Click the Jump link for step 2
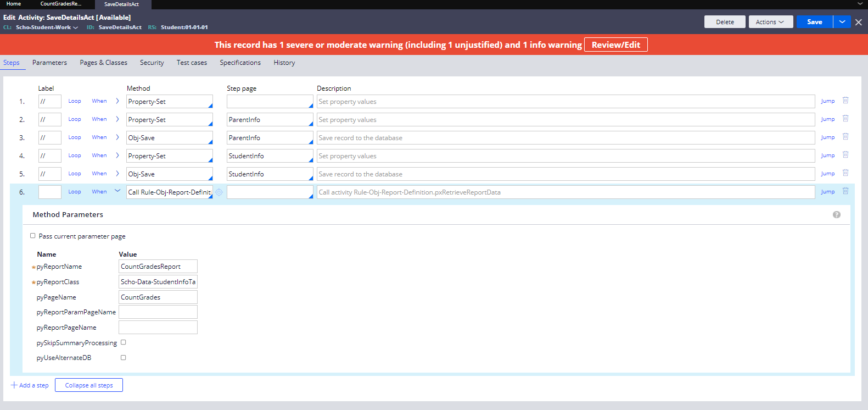The height and width of the screenshot is (410, 868). (827, 119)
